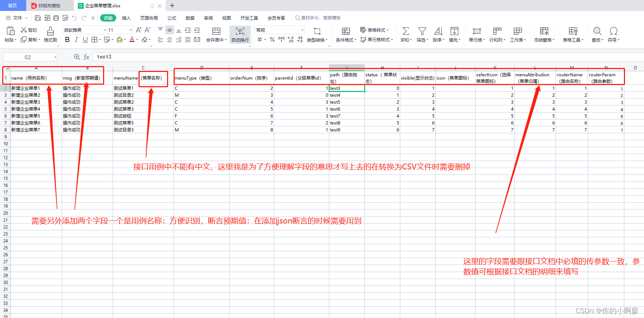This screenshot has height=318, width=644.
Task: Click the Freeze Panes (冻结窗格) icon
Action: [x=544, y=31]
